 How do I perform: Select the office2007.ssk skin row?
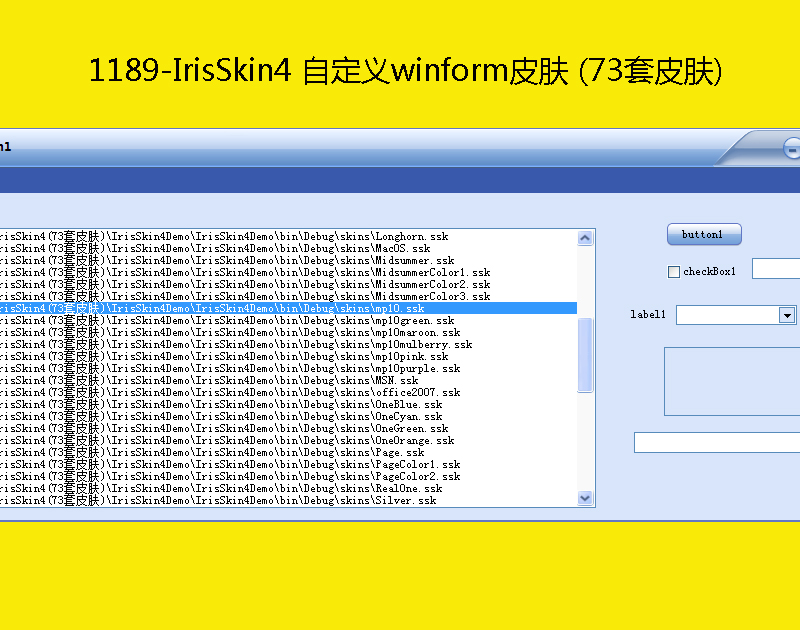tap(288, 392)
